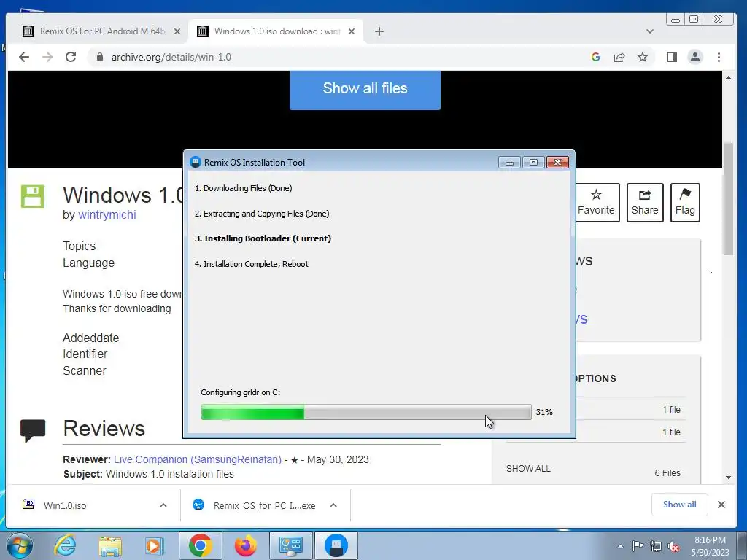Switch to Remix OS For PC Android tab
This screenshot has width=747, height=560.
pos(102,31)
